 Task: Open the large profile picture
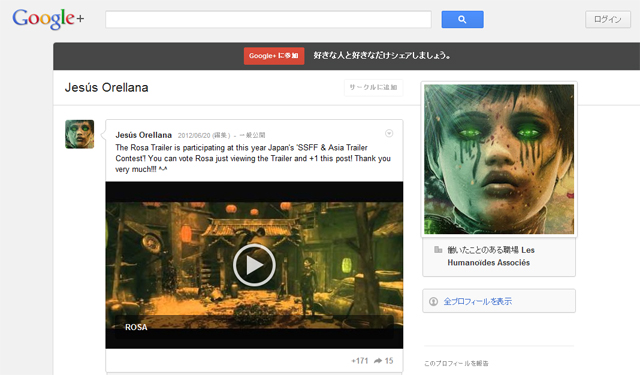point(499,159)
